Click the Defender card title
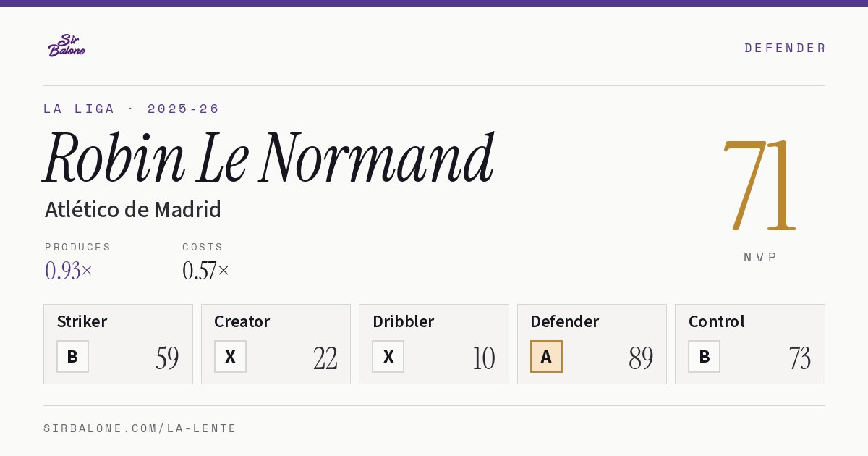The height and width of the screenshot is (456, 868). pyautogui.click(x=564, y=321)
